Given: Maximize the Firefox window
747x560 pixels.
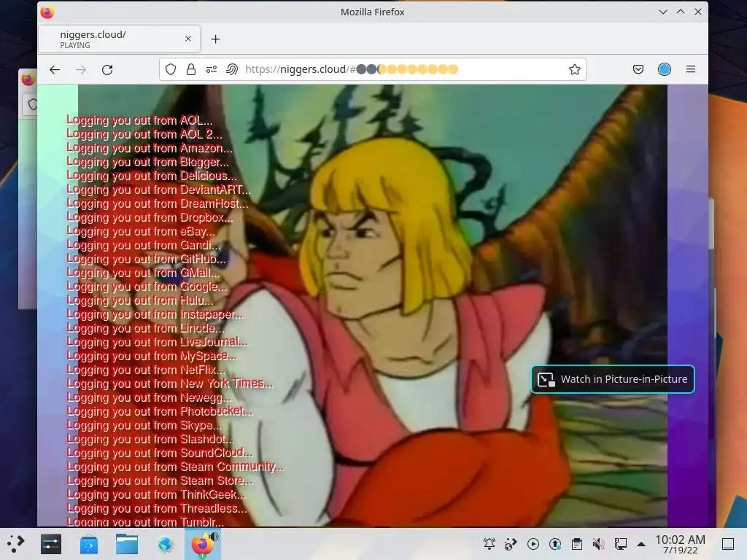Looking at the screenshot, I should pos(681,12).
